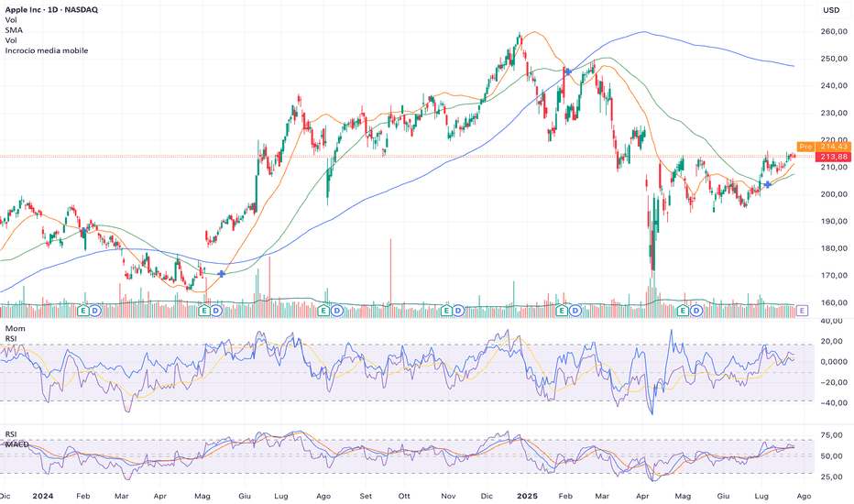Image resolution: width=854 pixels, height=504 pixels.
Task: Open the earnings E marker near February 2025
Action: 562,311
